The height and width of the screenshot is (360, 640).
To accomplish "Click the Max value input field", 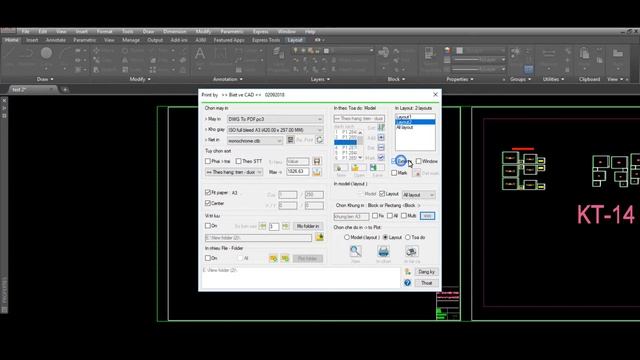I will click(298, 172).
